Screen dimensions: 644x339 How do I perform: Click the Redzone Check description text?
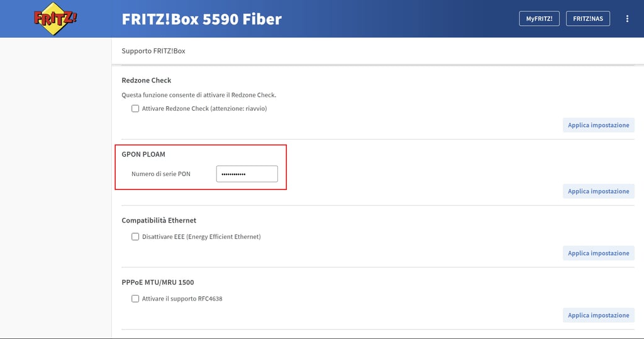click(199, 95)
